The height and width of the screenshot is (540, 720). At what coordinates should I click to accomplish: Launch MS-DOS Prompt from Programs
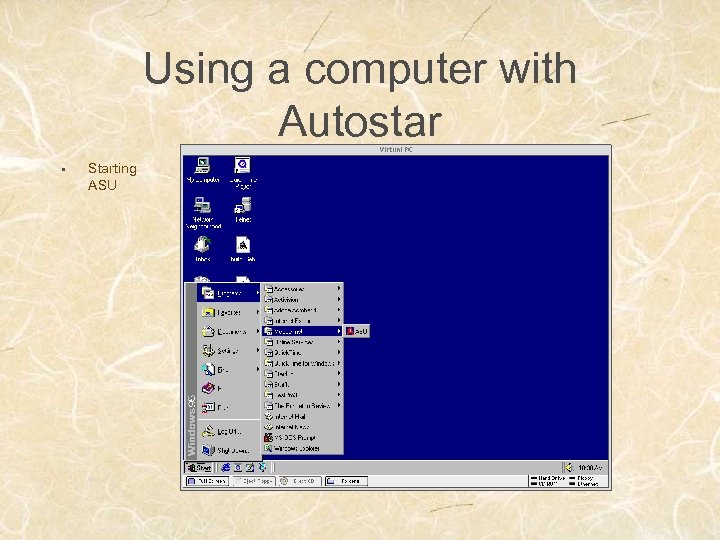pyautogui.click(x=303, y=438)
